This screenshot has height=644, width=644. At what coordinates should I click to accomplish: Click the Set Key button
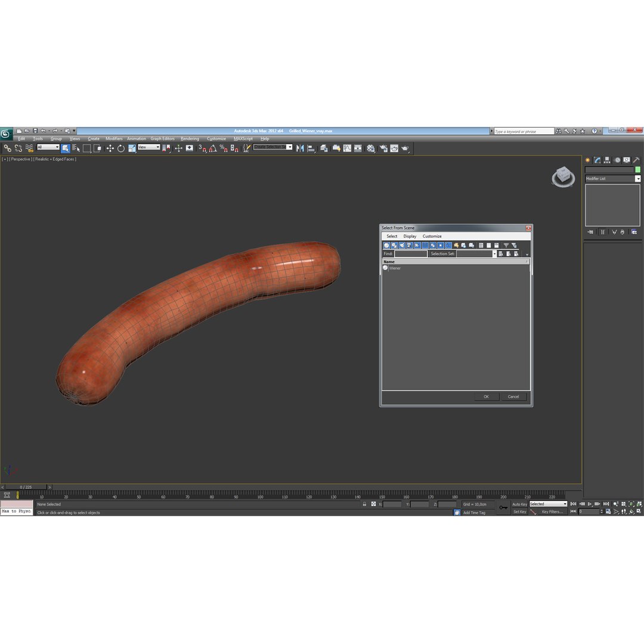(x=519, y=512)
